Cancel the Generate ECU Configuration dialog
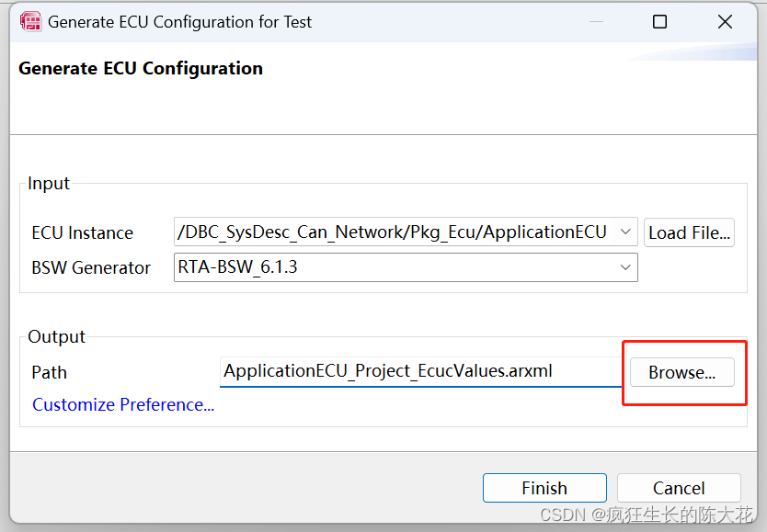 [x=679, y=488]
